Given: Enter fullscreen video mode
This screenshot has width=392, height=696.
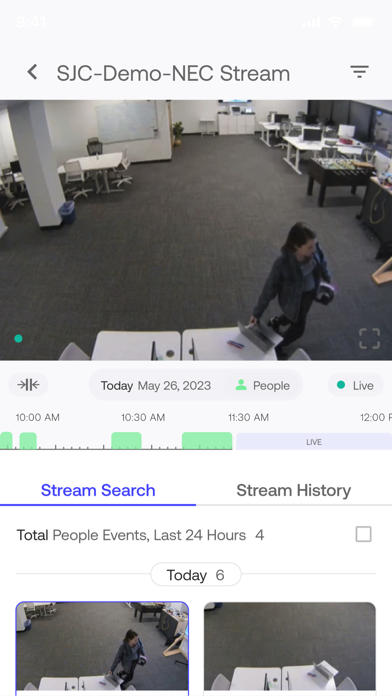Looking at the screenshot, I should coord(369,339).
